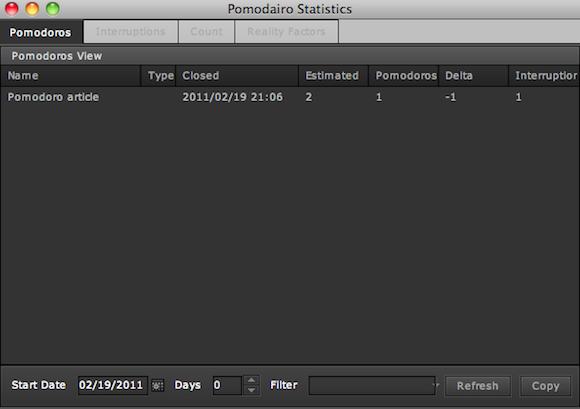Viewport: 580px width, 409px height.
Task: Select the Pomodoro article row
Action: tap(290, 97)
